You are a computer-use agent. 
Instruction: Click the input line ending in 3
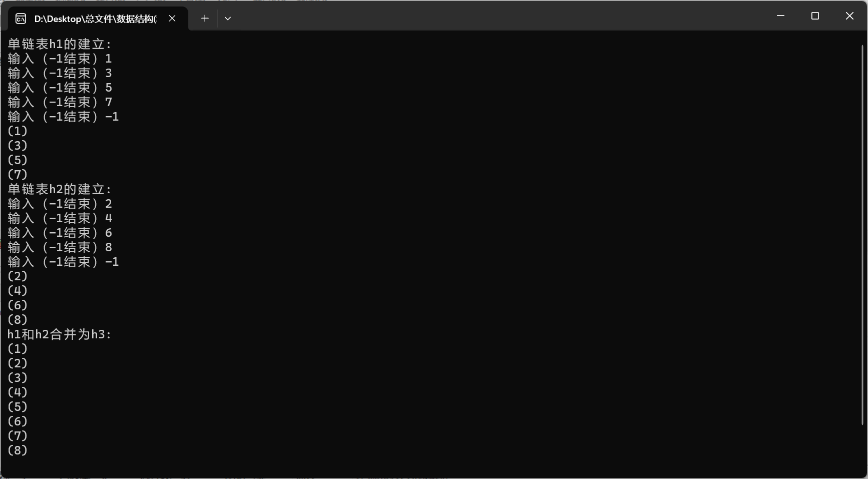pyautogui.click(x=60, y=73)
